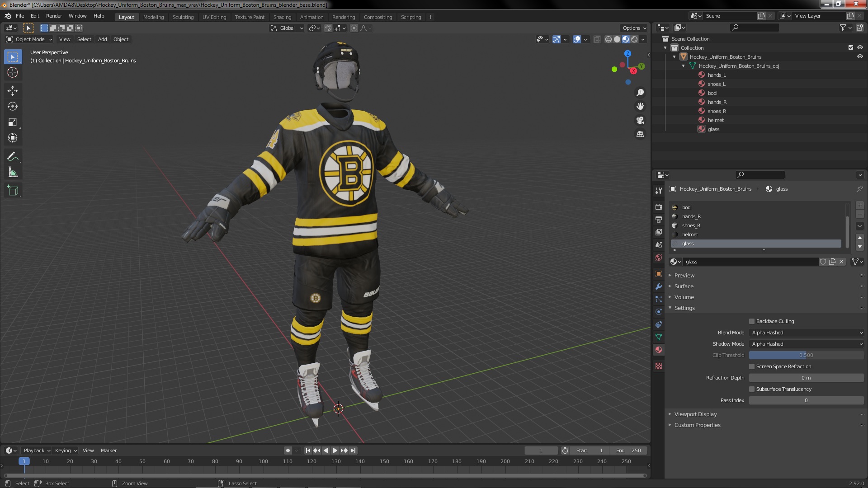
Task: Open the File menu
Action: (20, 16)
